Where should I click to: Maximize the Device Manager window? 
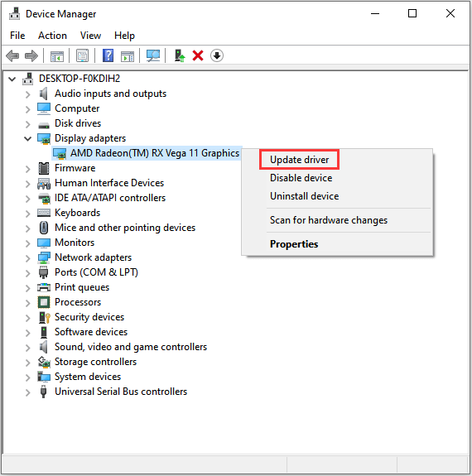(412, 13)
